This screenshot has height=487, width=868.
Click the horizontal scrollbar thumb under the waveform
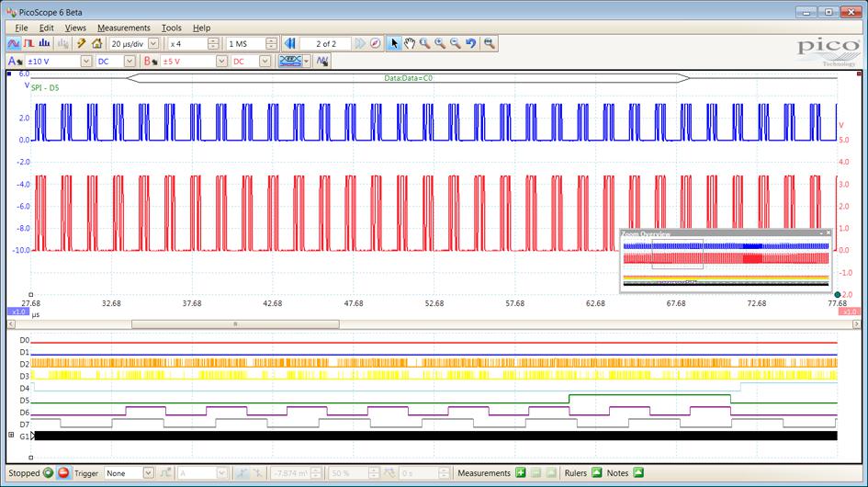pyautogui.click(x=235, y=323)
